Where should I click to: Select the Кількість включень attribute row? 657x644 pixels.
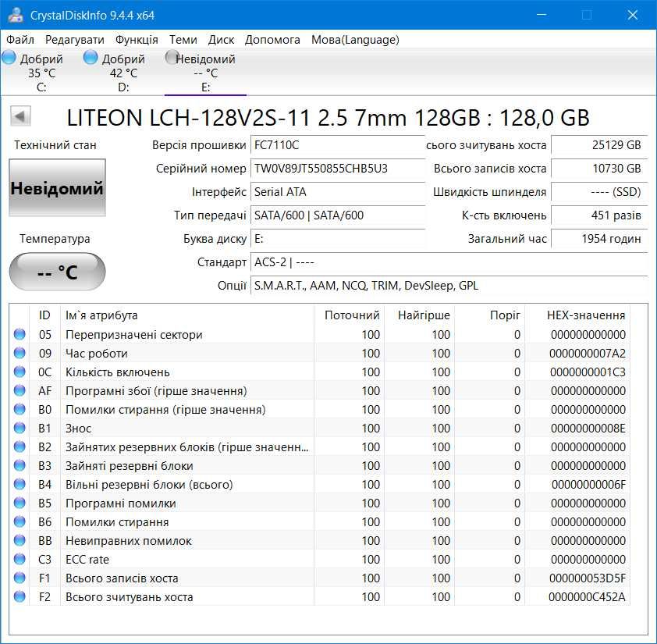coord(320,372)
